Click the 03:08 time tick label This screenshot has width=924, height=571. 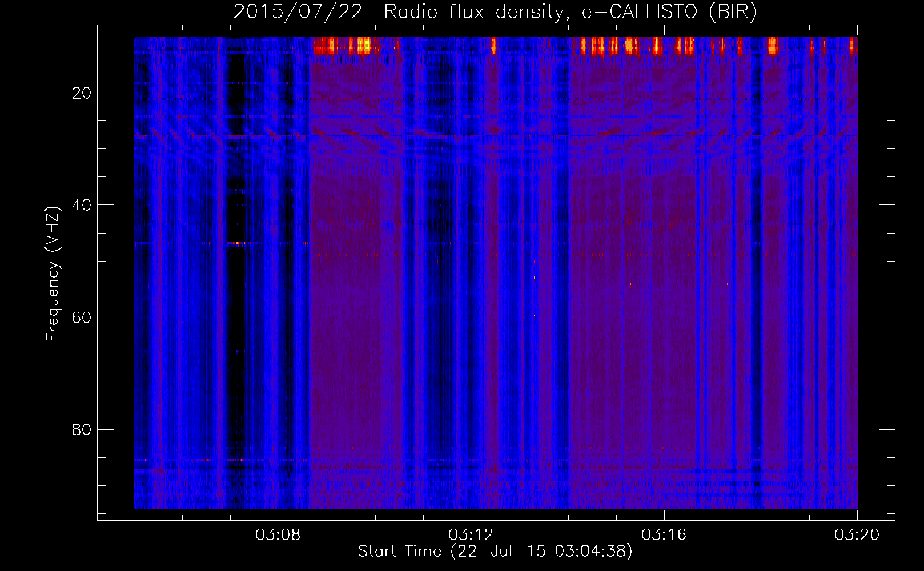tap(278, 535)
